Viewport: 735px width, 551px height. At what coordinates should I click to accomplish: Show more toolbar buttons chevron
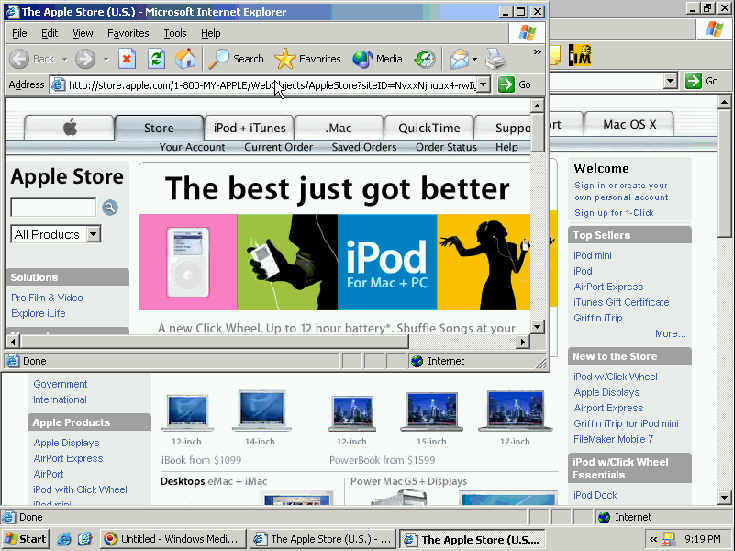click(537, 52)
